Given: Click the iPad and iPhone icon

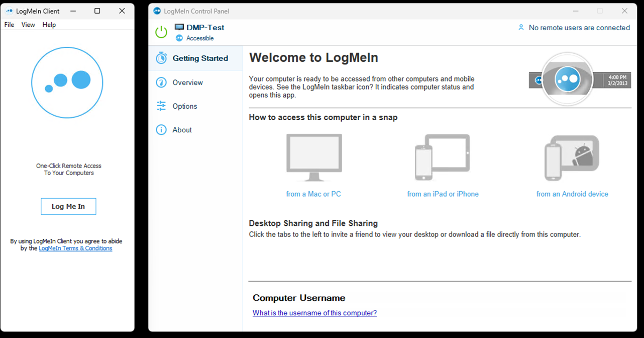Looking at the screenshot, I should [x=442, y=157].
